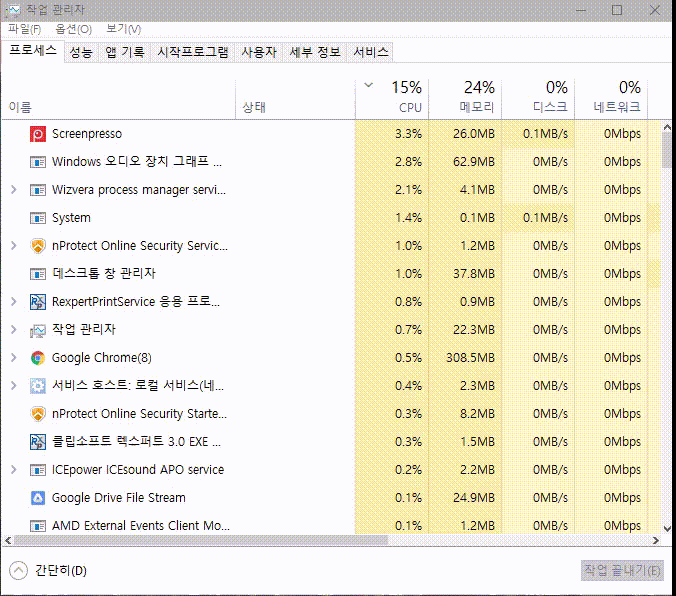Click the nProtect Online Security Service shield icon

click(x=38, y=246)
